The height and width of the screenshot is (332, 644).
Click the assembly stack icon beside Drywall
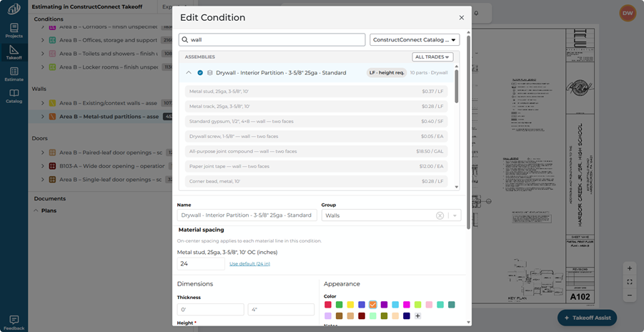[209, 73]
